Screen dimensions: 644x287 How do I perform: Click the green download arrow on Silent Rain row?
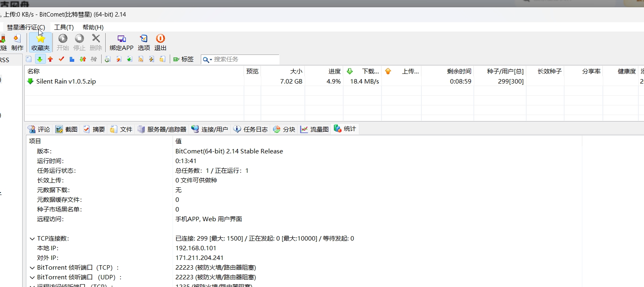click(x=30, y=81)
